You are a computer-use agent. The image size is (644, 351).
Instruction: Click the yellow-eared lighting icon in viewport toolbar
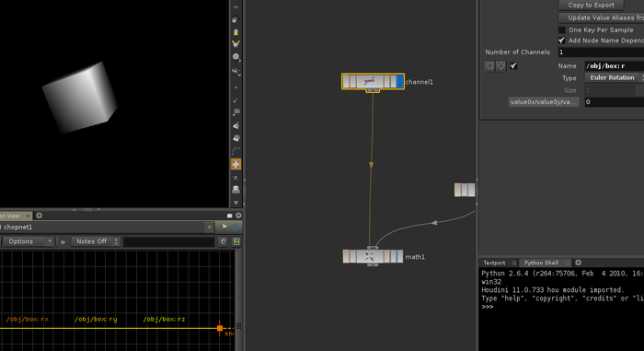[236, 43]
